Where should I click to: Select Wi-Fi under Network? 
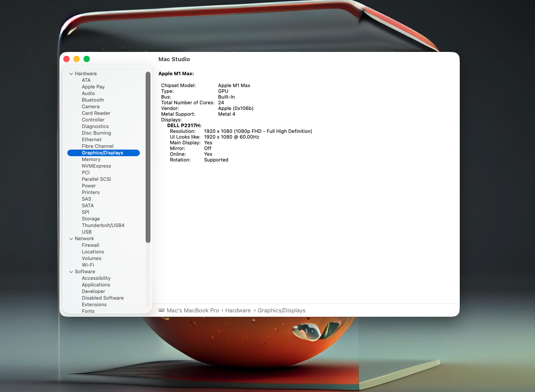[x=88, y=265]
